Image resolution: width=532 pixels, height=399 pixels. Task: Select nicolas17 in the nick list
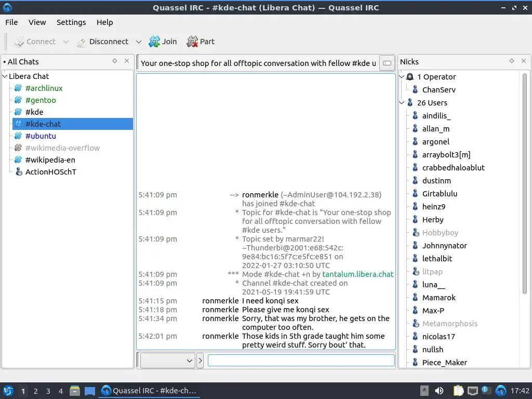point(438,337)
